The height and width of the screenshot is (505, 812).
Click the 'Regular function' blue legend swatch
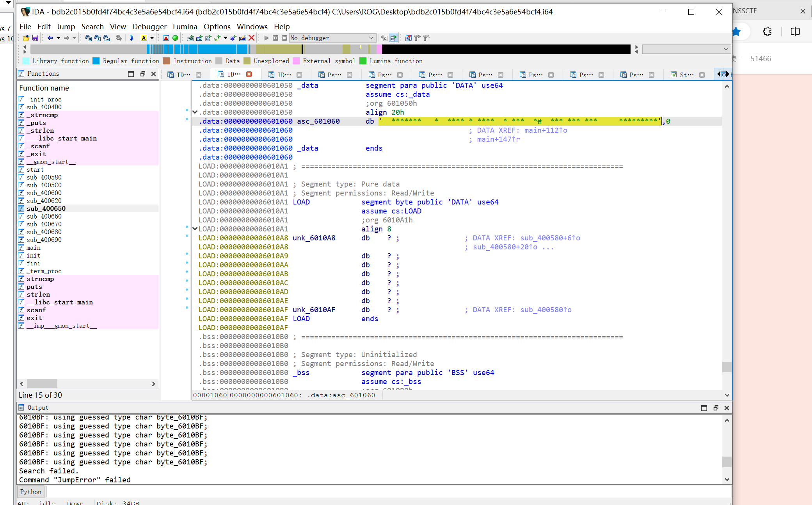coord(96,61)
